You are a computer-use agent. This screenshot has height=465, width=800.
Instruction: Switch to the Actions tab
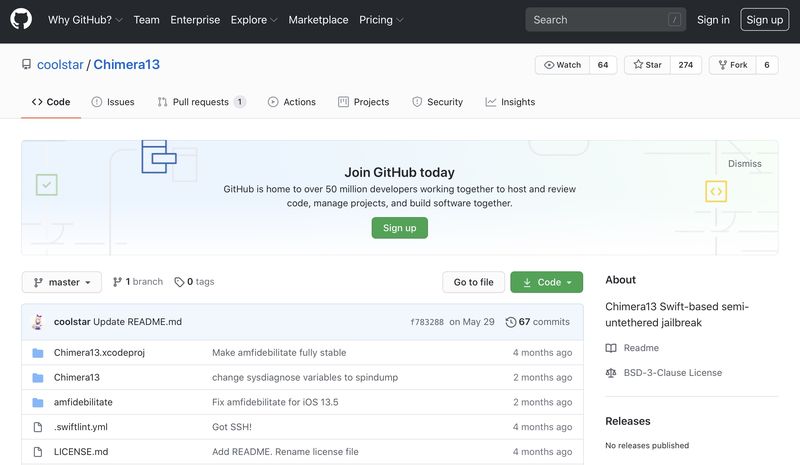(x=292, y=102)
